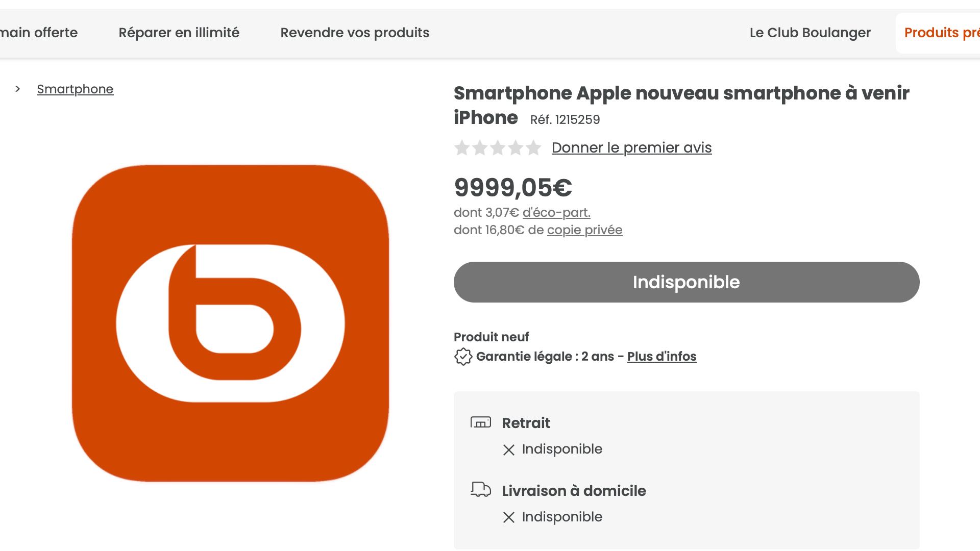The image size is (980, 551).
Task: Open Le Club Boulanger menu item
Action: 810,33
